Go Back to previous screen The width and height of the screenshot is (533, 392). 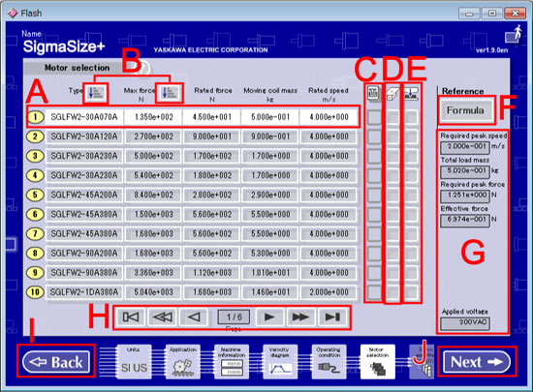click(56, 362)
